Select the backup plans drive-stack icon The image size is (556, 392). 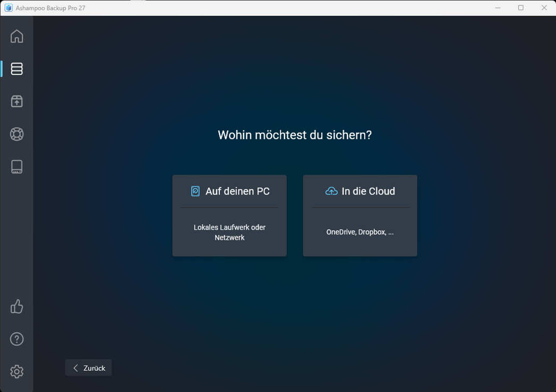tap(16, 69)
